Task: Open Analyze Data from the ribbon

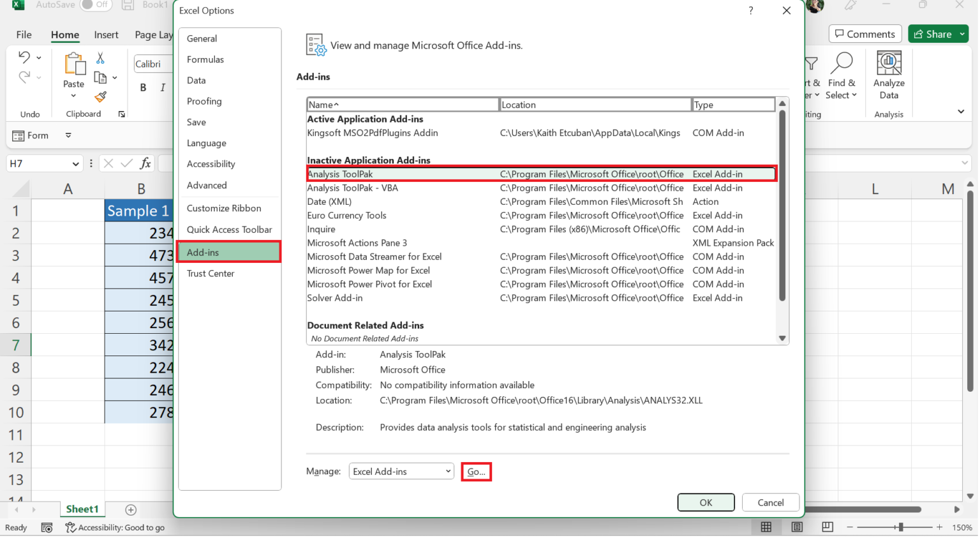Action: click(887, 67)
